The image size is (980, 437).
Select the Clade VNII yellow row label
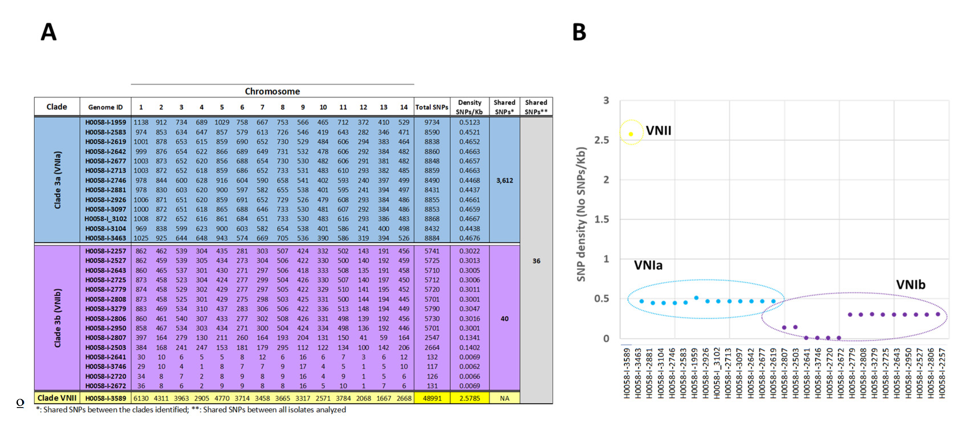[x=57, y=398]
